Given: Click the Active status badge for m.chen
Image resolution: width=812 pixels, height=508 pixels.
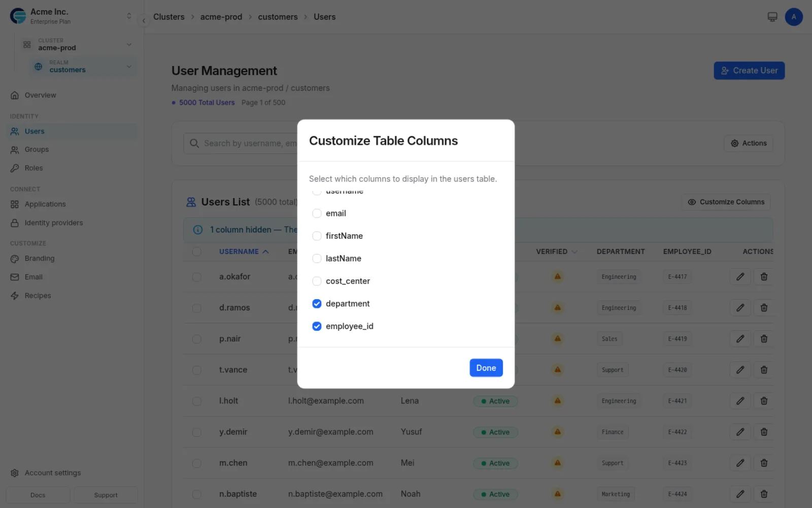Looking at the screenshot, I should coord(495,463).
